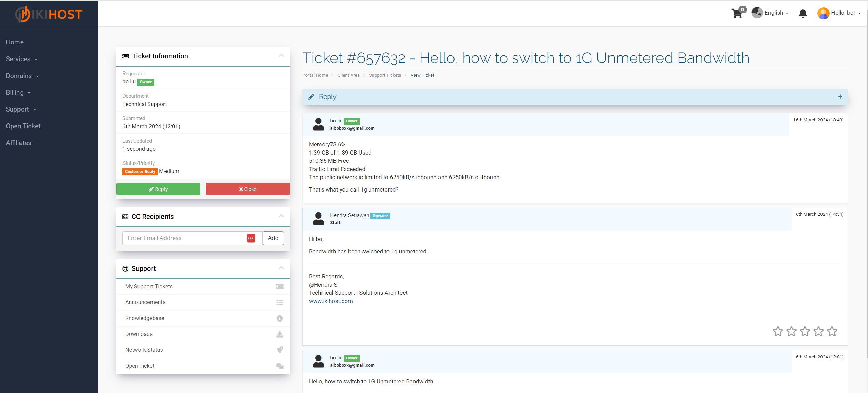868x393 pixels.
Task: Collapse the Ticket Information panel
Action: pos(281,55)
